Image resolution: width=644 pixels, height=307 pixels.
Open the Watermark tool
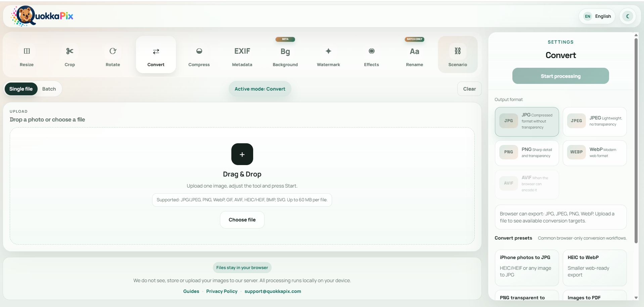pyautogui.click(x=328, y=55)
